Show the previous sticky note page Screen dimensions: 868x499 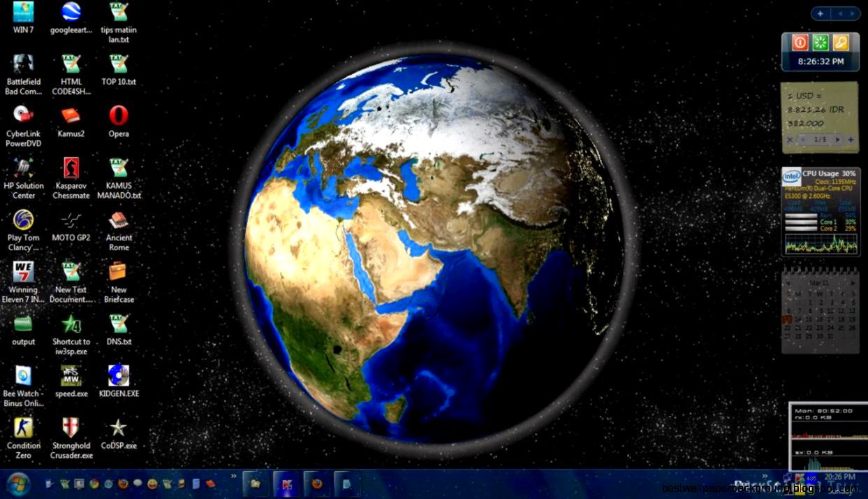click(803, 140)
